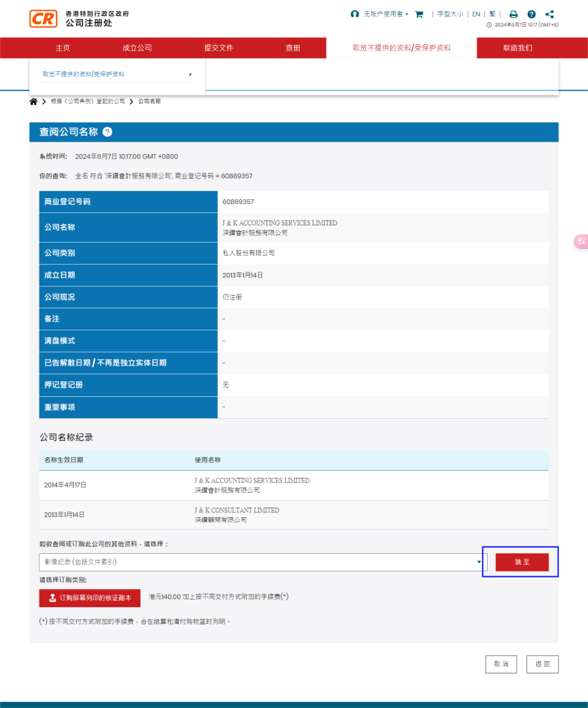Click the 重要事项 row label
This screenshot has height=708, width=588.
click(x=59, y=407)
